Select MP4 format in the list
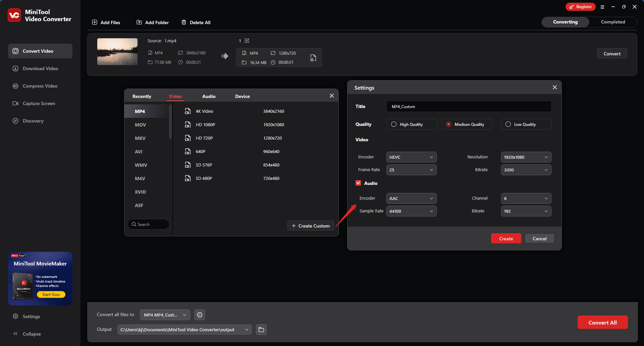The height and width of the screenshot is (346, 644). tap(147, 111)
